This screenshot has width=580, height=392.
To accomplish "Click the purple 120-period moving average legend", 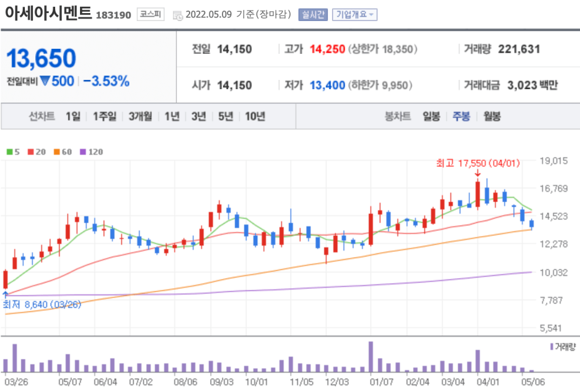I will [91, 152].
